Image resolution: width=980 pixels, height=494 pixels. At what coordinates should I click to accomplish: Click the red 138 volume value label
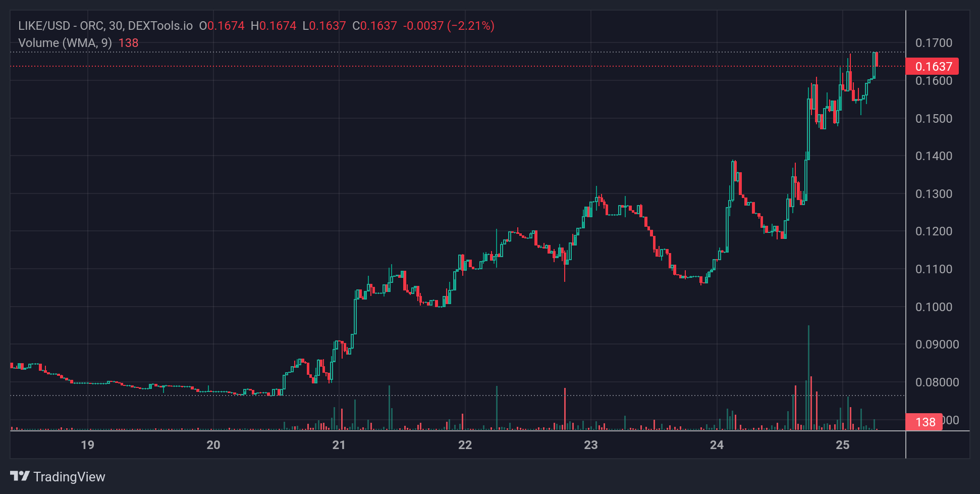pyautogui.click(x=924, y=422)
